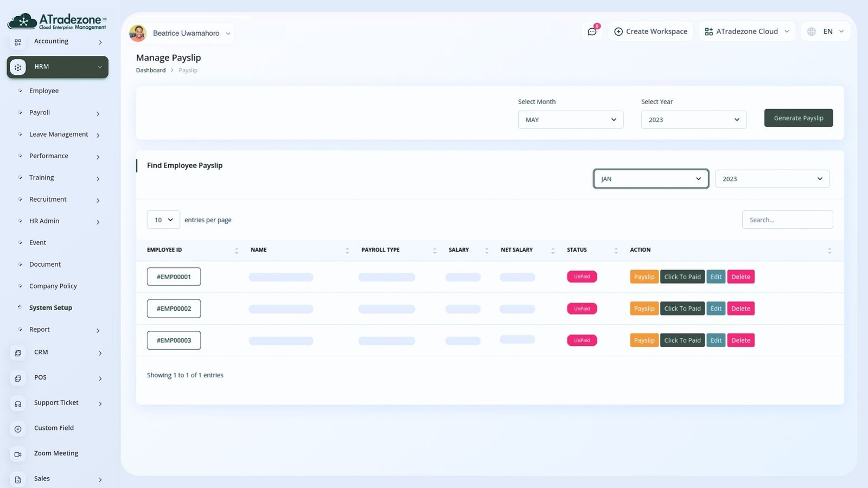Click the payslip Search input field
Screen dimensions: 868x488
pos(787,220)
